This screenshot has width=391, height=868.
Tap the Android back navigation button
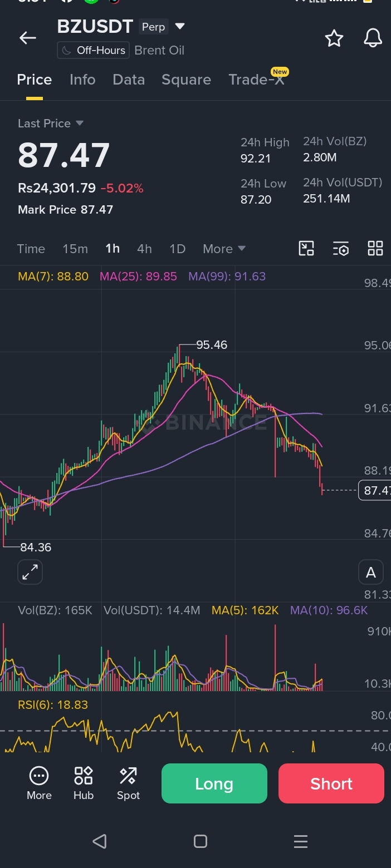tap(99, 841)
